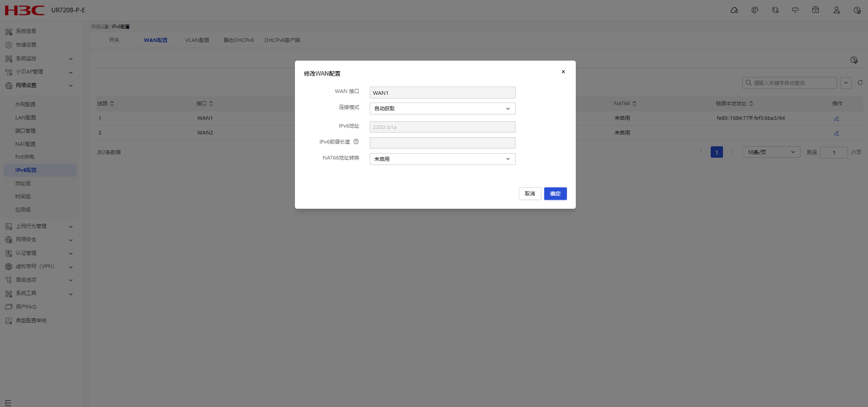868x407 pixels.
Task: Click the refresh icon beside the search box
Action: (860, 83)
